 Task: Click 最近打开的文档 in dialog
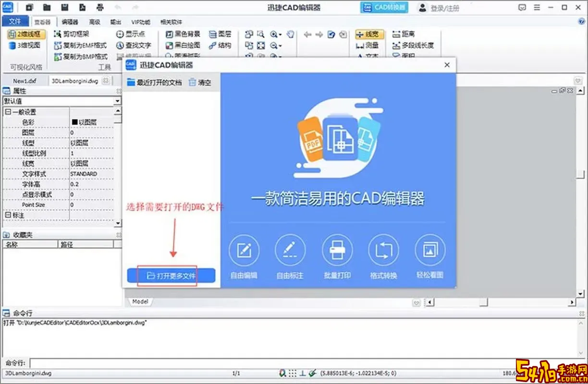click(x=154, y=83)
